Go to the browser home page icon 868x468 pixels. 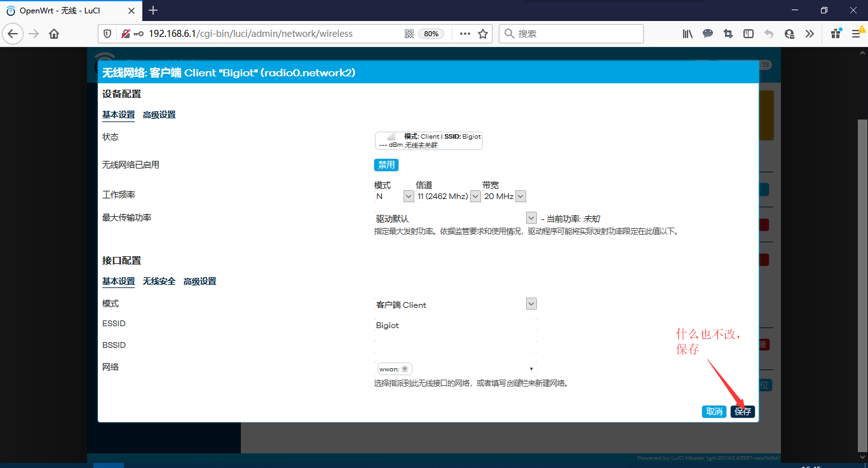54,34
